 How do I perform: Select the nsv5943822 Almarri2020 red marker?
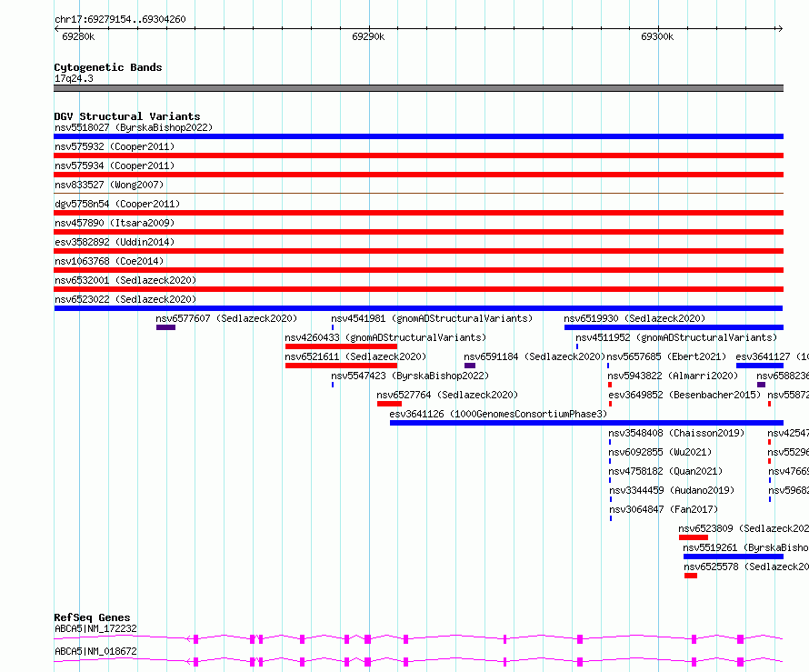click(610, 385)
